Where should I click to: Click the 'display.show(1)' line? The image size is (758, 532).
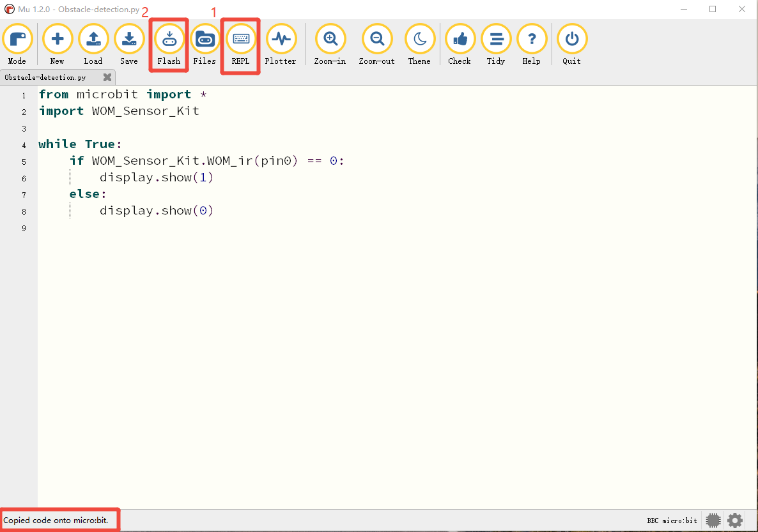tap(157, 178)
